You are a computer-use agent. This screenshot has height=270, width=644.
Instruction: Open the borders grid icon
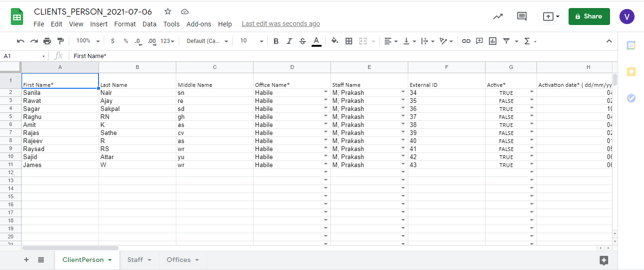click(x=349, y=41)
